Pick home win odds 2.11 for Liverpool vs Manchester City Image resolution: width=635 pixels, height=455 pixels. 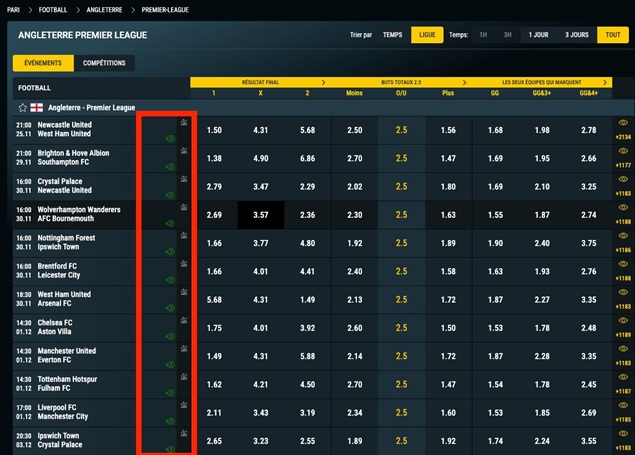point(214,413)
